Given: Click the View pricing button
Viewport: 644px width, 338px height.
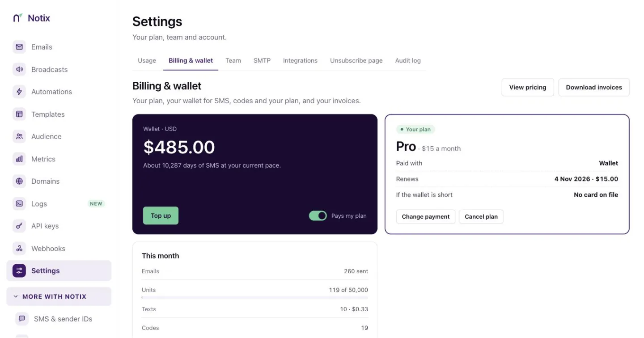Looking at the screenshot, I should coord(528,87).
